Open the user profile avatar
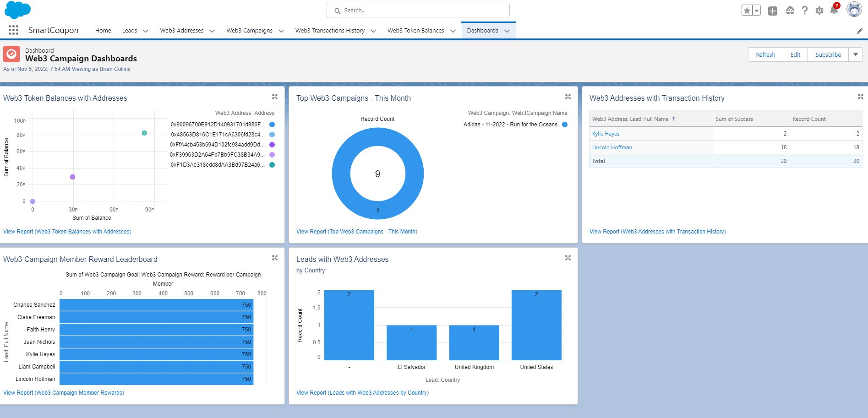This screenshot has height=418, width=868. pos(854,10)
